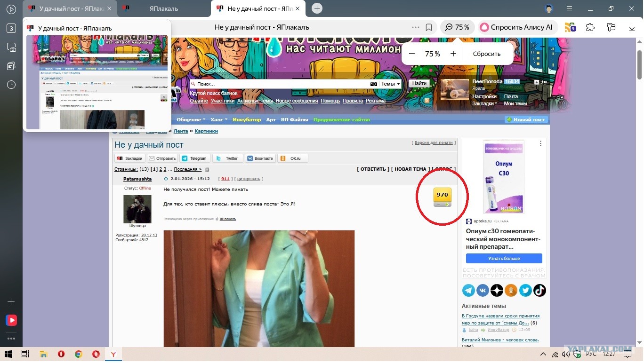Search by image using the camera icon
Viewport: 644px width, 363px height.
point(374,84)
